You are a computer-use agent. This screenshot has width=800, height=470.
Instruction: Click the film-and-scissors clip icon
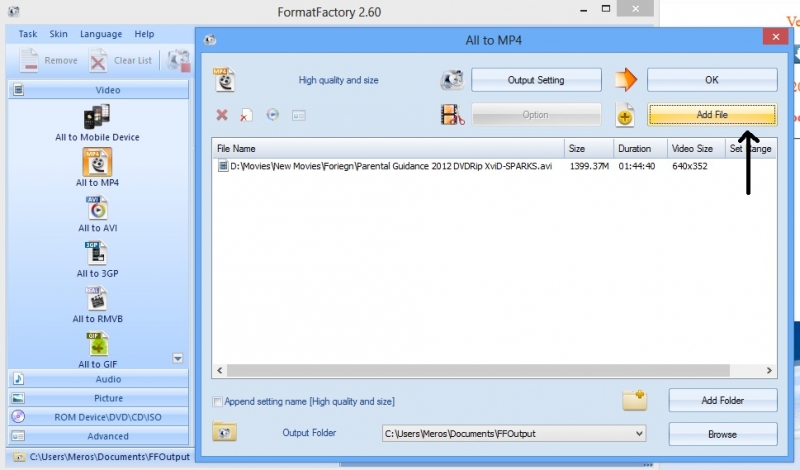coord(453,115)
